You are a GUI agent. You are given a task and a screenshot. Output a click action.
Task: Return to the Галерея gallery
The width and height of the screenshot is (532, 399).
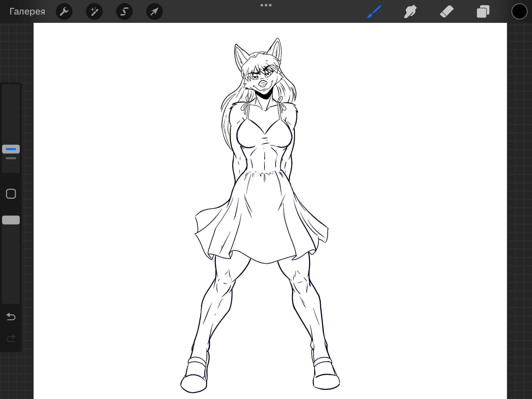tap(27, 11)
